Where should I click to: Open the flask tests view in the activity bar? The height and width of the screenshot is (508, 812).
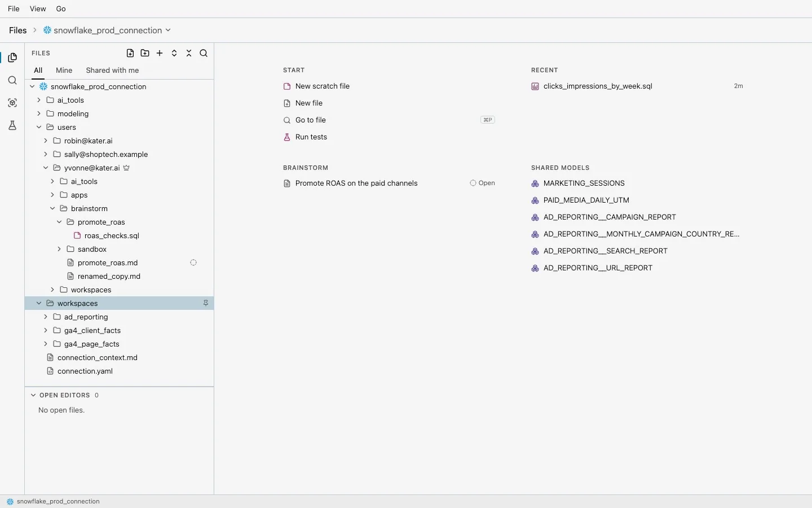point(12,125)
